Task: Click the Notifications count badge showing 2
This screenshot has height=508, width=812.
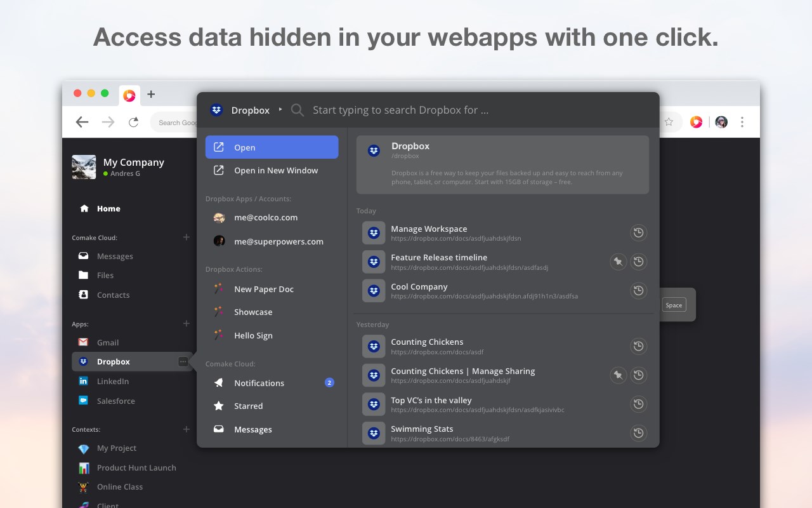Action: click(329, 382)
